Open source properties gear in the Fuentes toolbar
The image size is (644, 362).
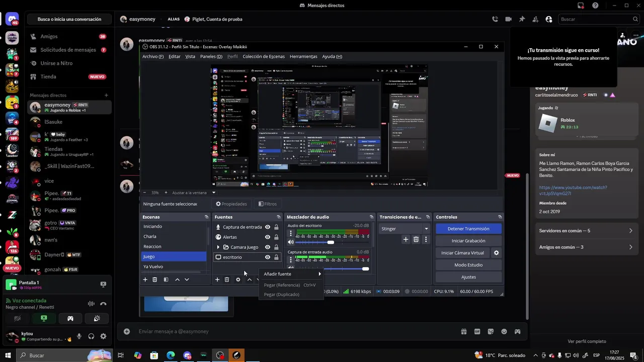pyautogui.click(x=238, y=280)
